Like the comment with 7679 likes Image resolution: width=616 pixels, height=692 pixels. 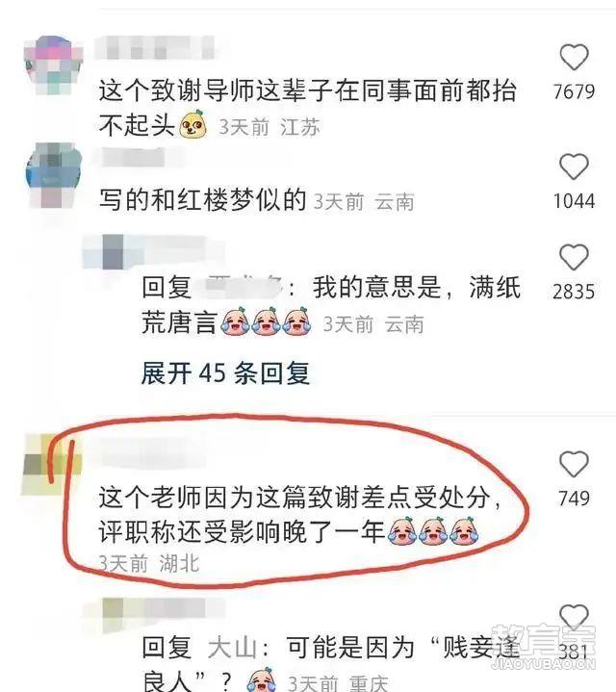(x=574, y=57)
